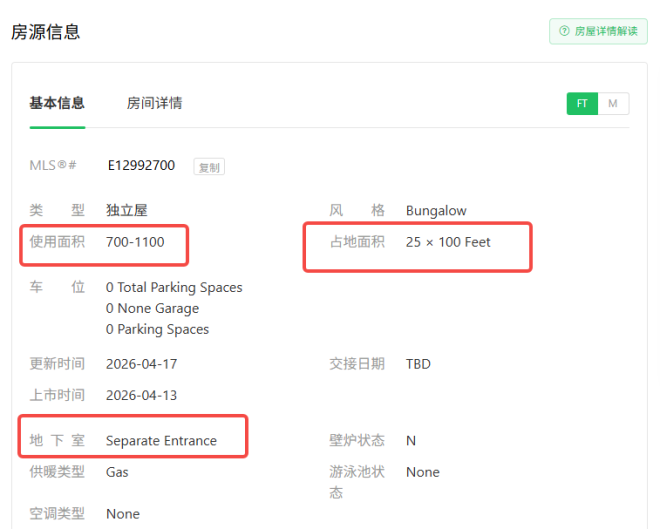660x529 pixels.
Task: Click the 使用面积 value 700-1100
Action: point(135,242)
